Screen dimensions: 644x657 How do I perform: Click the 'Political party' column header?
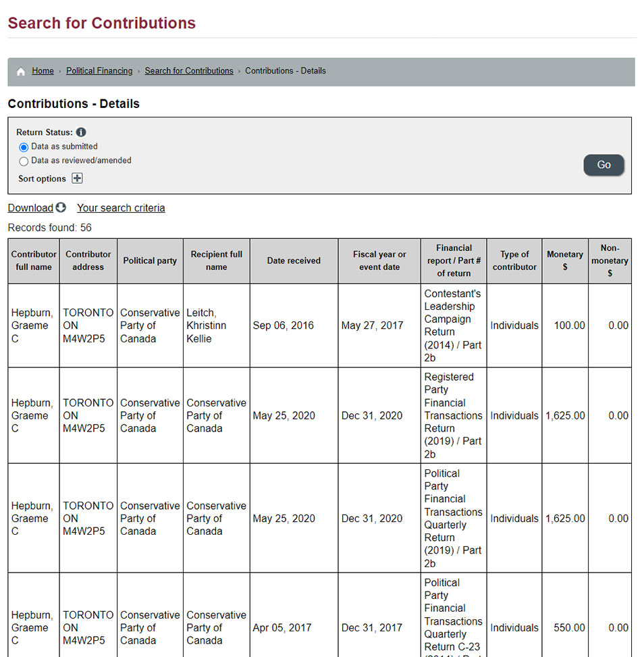click(150, 261)
